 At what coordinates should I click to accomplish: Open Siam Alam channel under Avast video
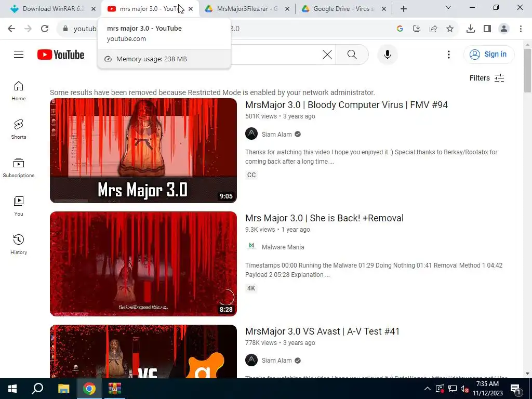click(x=276, y=361)
